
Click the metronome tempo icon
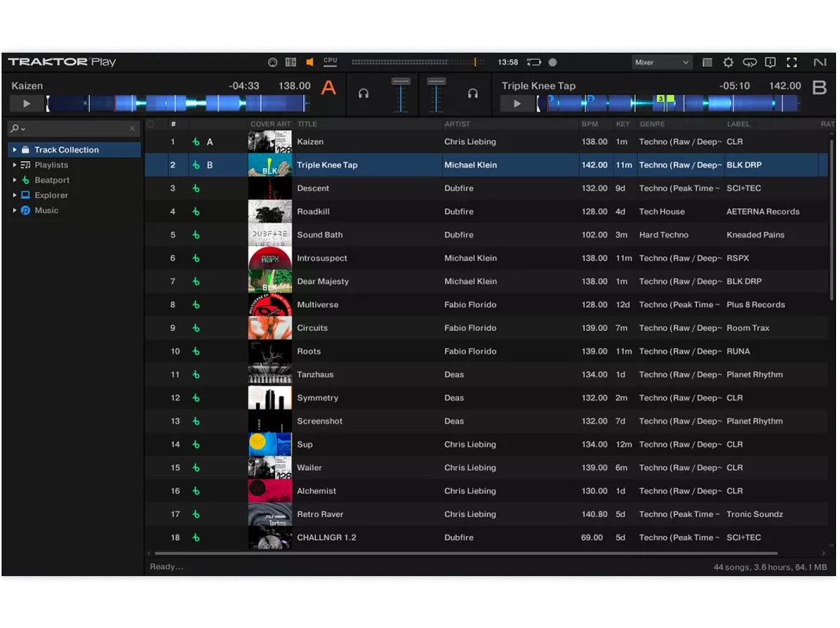tap(272, 61)
